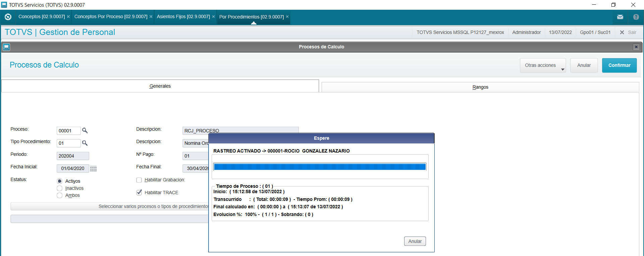
Task: Click the Confirmar button
Action: tap(619, 66)
